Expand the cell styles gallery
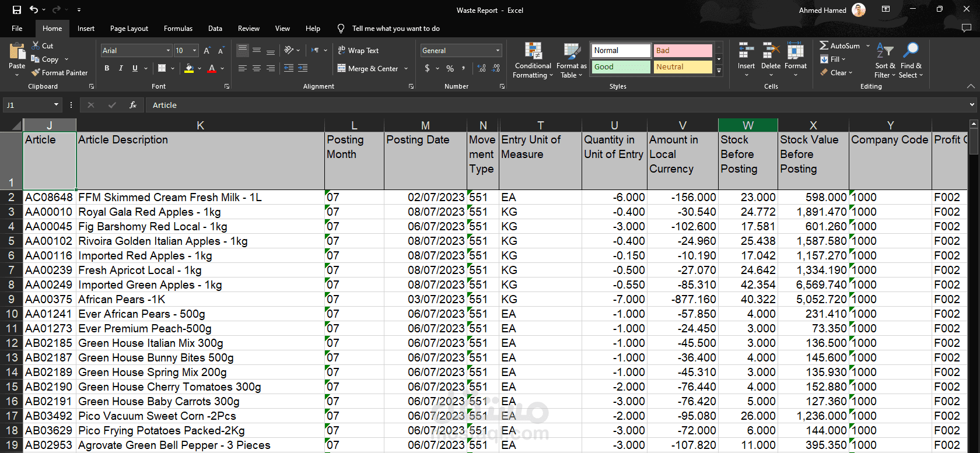 pyautogui.click(x=719, y=71)
